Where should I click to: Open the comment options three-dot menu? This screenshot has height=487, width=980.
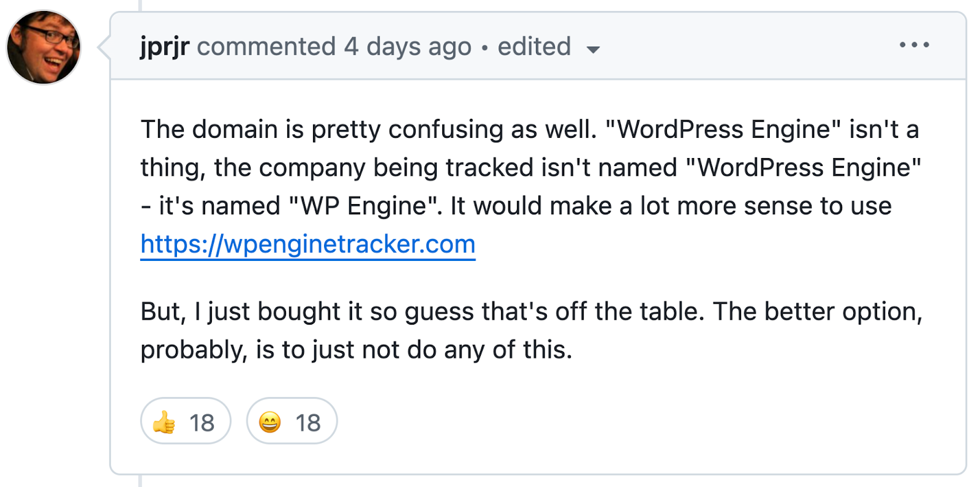pyautogui.click(x=914, y=45)
